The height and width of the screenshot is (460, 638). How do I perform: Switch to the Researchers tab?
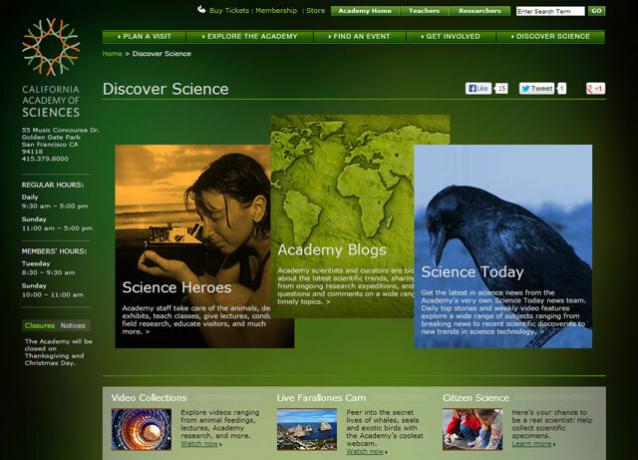[480, 11]
